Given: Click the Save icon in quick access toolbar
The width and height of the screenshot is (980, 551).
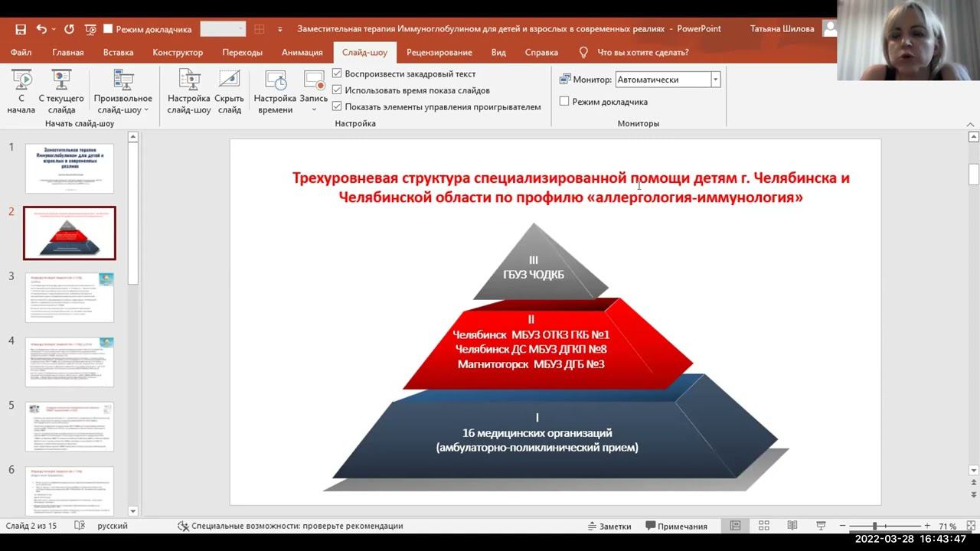Looking at the screenshot, I should pyautogui.click(x=21, y=29).
